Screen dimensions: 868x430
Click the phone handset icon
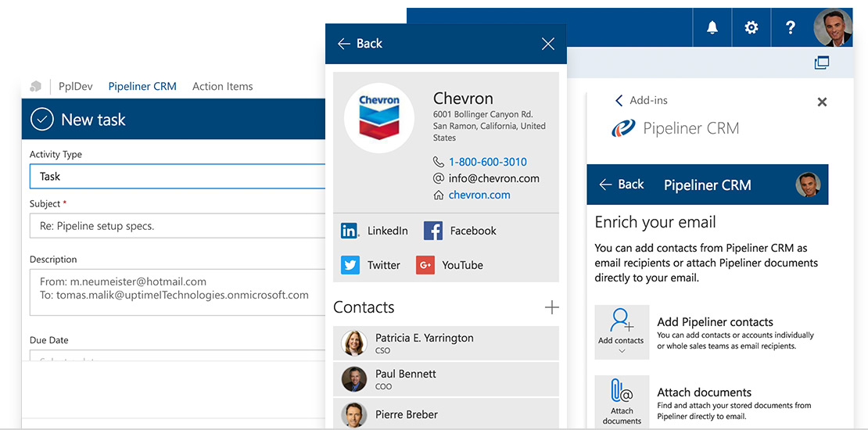(439, 162)
